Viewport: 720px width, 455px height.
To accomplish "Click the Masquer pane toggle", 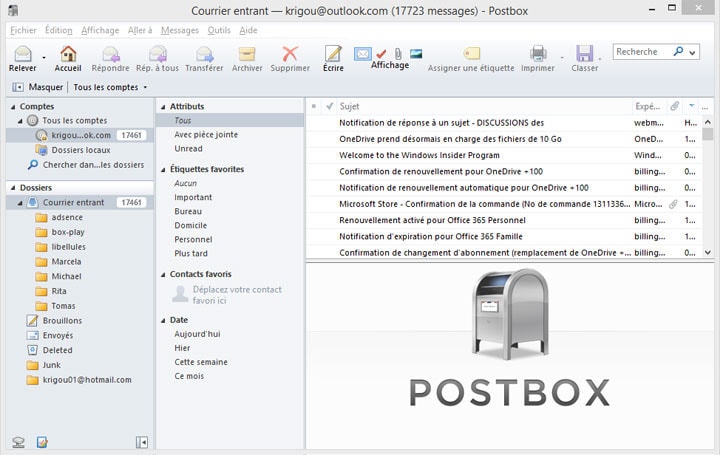I will tap(38, 87).
